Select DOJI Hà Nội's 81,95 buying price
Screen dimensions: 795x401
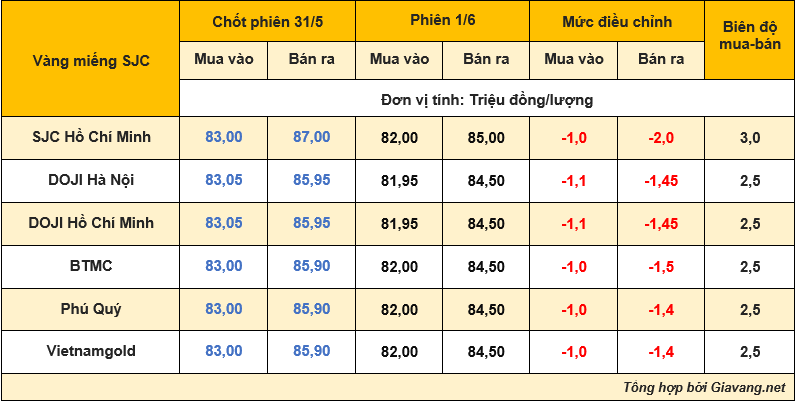398,180
